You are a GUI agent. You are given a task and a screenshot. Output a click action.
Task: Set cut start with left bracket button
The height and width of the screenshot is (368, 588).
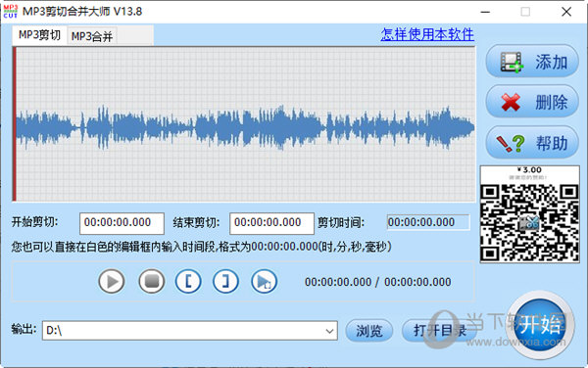point(188,281)
